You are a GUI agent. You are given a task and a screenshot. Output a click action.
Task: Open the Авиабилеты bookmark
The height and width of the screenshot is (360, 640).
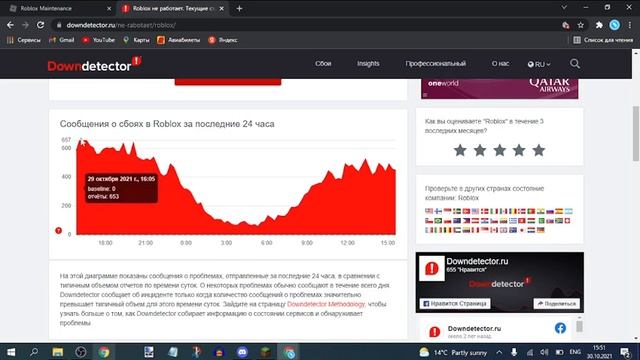click(x=179, y=40)
